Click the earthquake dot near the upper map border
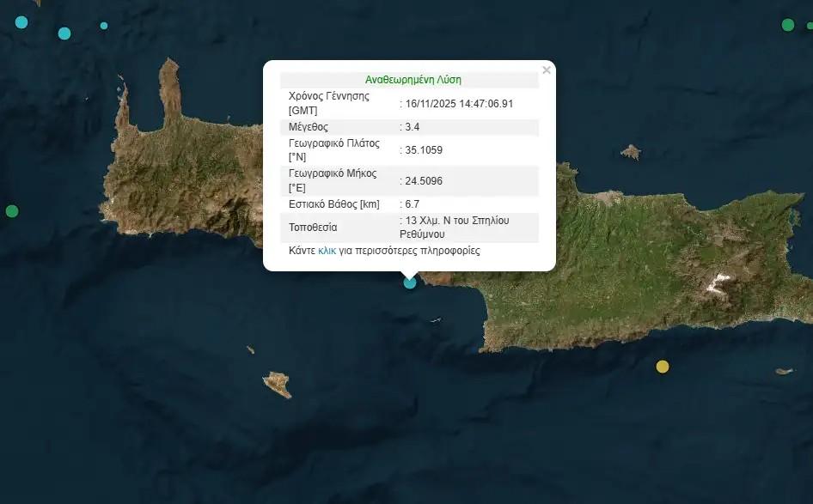Viewport: 813px width, 504px height. coord(63,34)
